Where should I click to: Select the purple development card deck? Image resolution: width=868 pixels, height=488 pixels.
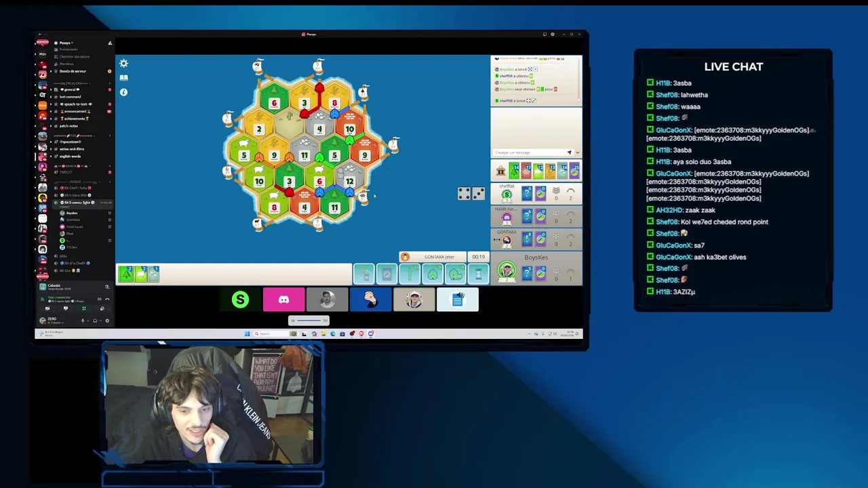[x=575, y=171]
